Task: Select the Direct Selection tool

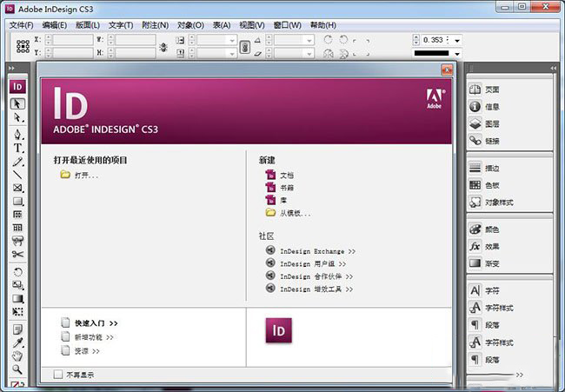Action: [17, 117]
